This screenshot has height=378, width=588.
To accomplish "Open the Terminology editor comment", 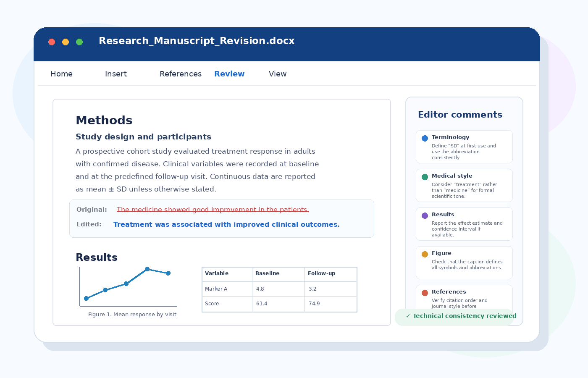I will (x=464, y=147).
